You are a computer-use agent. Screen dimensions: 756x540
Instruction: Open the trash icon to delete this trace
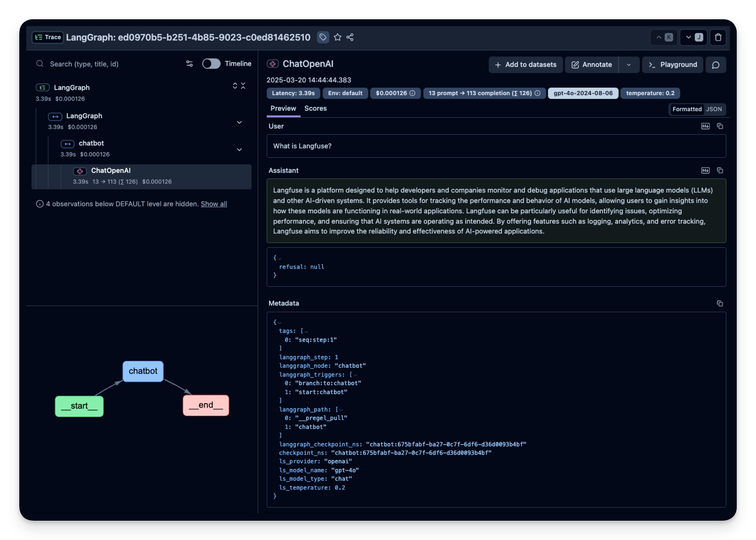718,38
